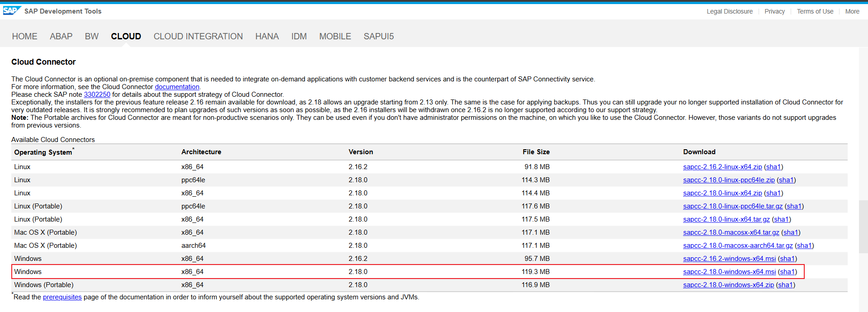Click the 119.3 MB file size cell

pyautogui.click(x=536, y=272)
